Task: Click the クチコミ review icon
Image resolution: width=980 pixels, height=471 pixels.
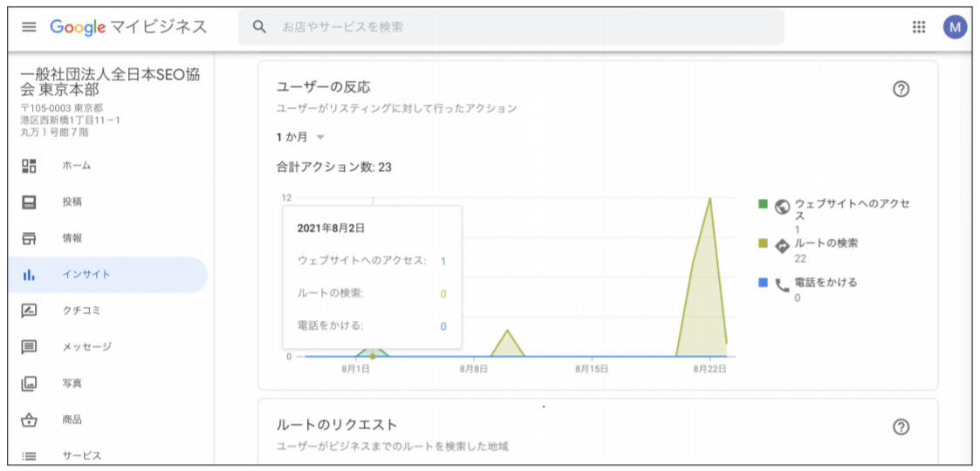Action: [x=29, y=311]
